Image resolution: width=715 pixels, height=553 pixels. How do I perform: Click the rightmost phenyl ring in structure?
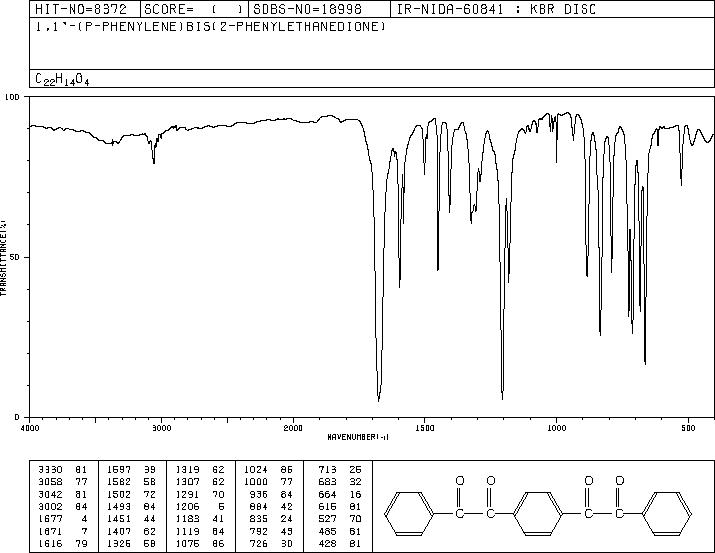pos(667,513)
